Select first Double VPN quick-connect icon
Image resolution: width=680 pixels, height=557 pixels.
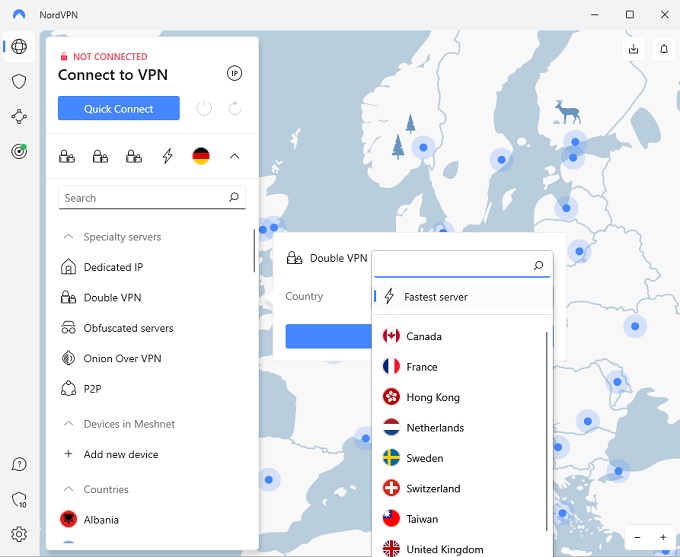click(67, 156)
